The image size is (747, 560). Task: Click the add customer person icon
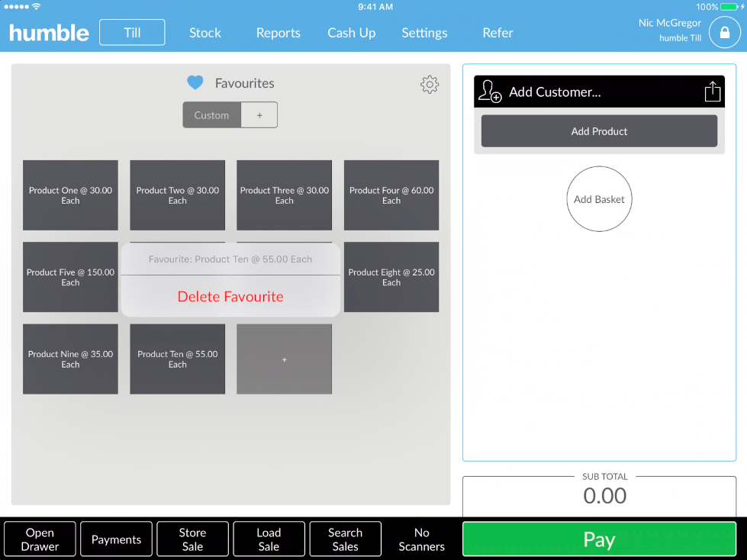[490, 92]
